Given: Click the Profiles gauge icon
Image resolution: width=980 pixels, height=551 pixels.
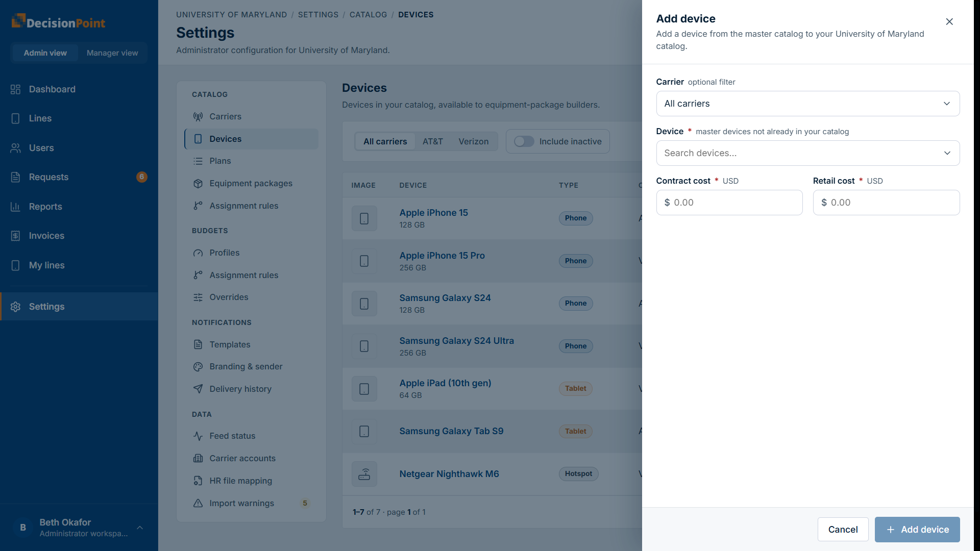Looking at the screenshot, I should click(198, 253).
